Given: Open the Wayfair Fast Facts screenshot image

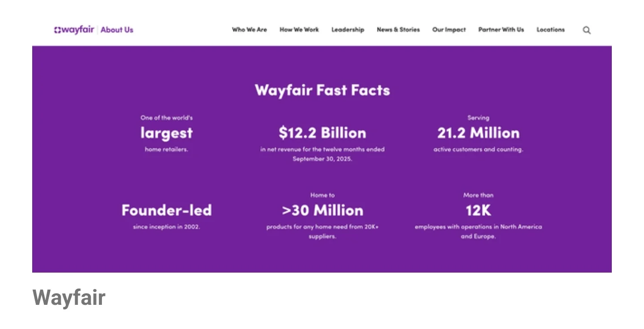Looking at the screenshot, I should 322,143.
